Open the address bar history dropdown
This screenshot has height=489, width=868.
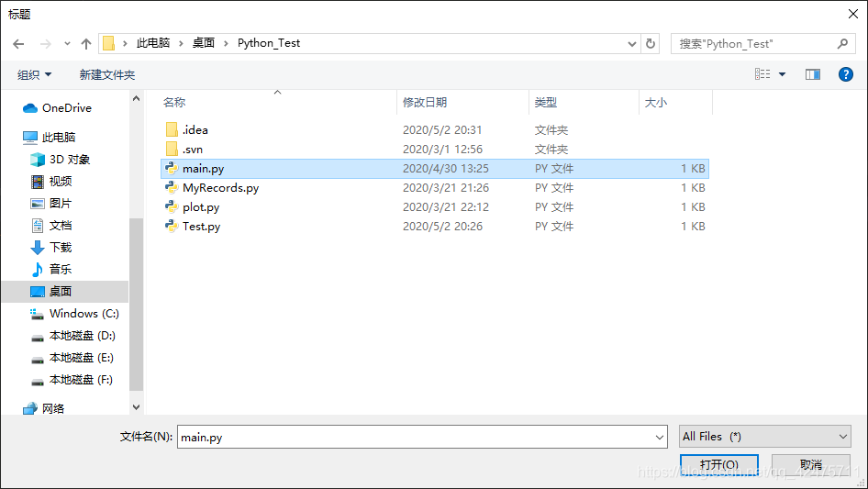(x=631, y=44)
